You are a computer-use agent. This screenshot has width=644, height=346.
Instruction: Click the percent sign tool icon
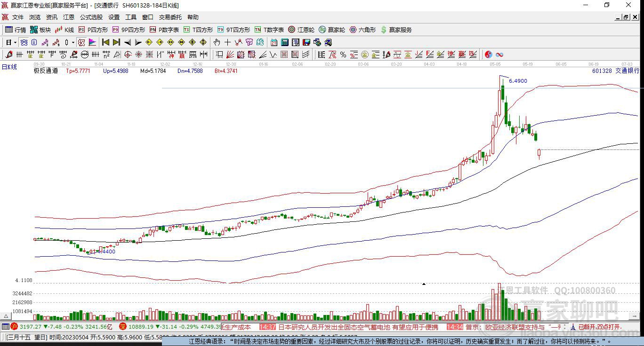[343, 55]
